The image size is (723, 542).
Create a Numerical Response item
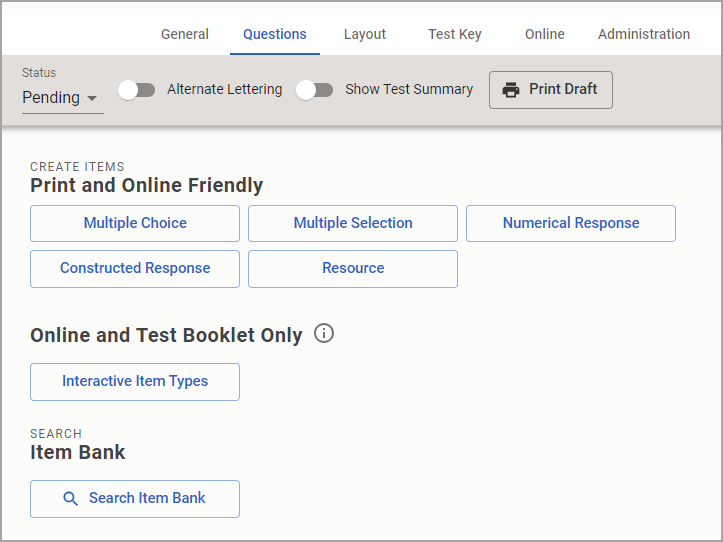click(x=571, y=224)
